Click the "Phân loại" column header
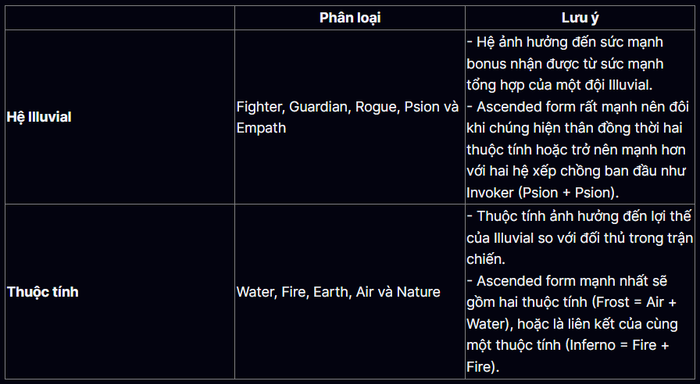700x384 pixels. pyautogui.click(x=350, y=18)
